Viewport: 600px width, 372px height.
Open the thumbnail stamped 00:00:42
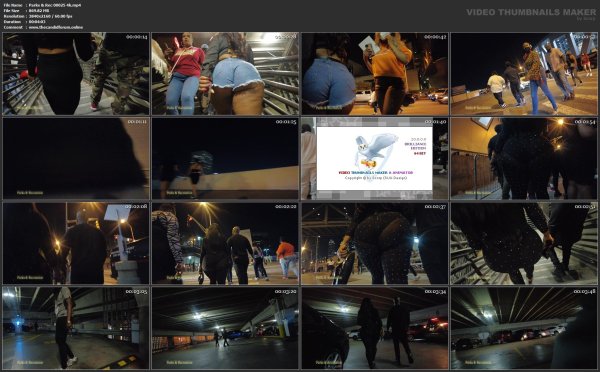tap(375, 74)
